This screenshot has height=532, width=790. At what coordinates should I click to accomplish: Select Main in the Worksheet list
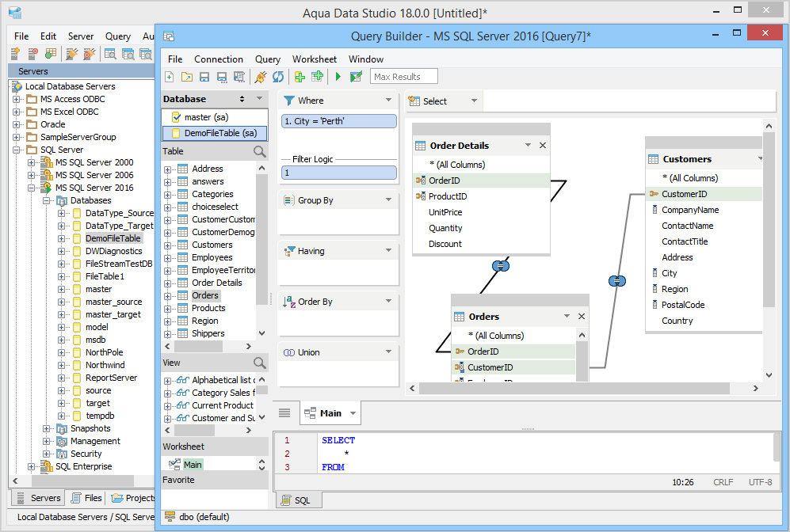click(193, 465)
